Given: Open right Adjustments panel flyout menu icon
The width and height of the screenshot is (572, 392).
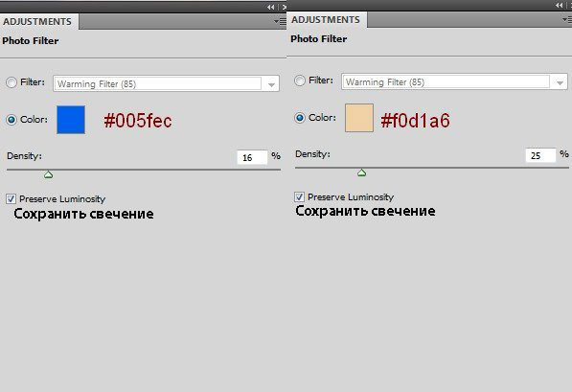Looking at the screenshot, I should 567,20.
